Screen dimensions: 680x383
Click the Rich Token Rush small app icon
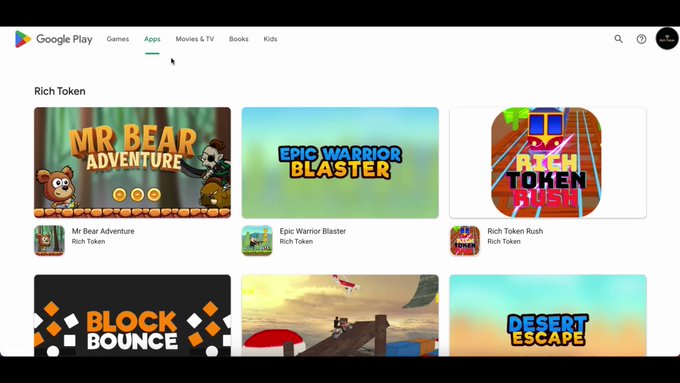[465, 240]
